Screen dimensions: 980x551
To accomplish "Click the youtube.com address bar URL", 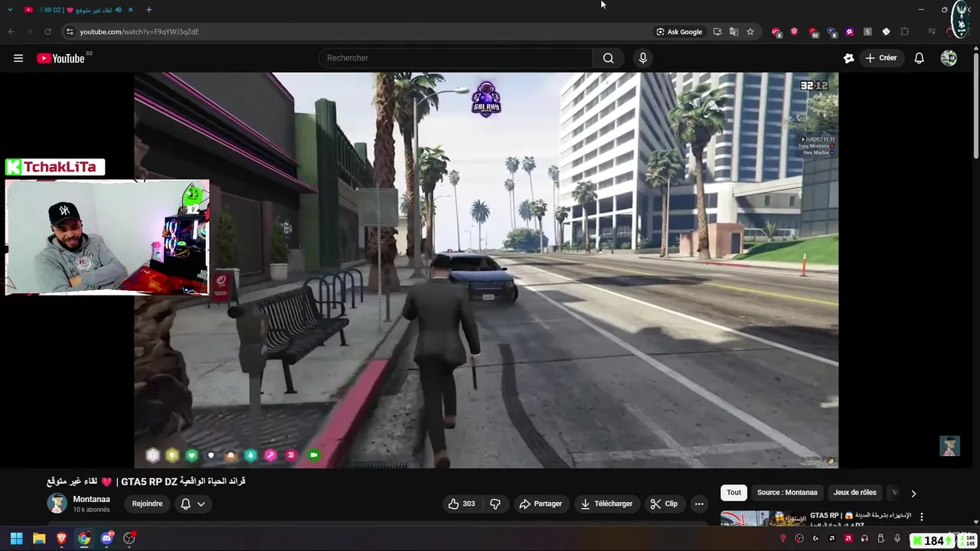I will point(139,31).
